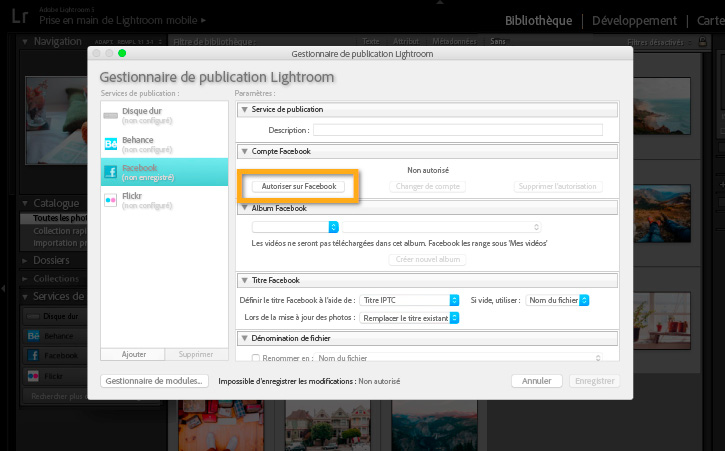Click the top panel collapse arrow
The image size is (725, 451).
coord(440,2)
